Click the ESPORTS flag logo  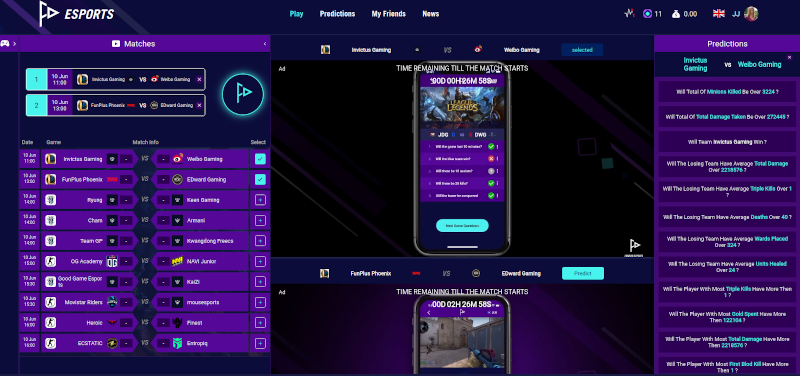click(49, 14)
